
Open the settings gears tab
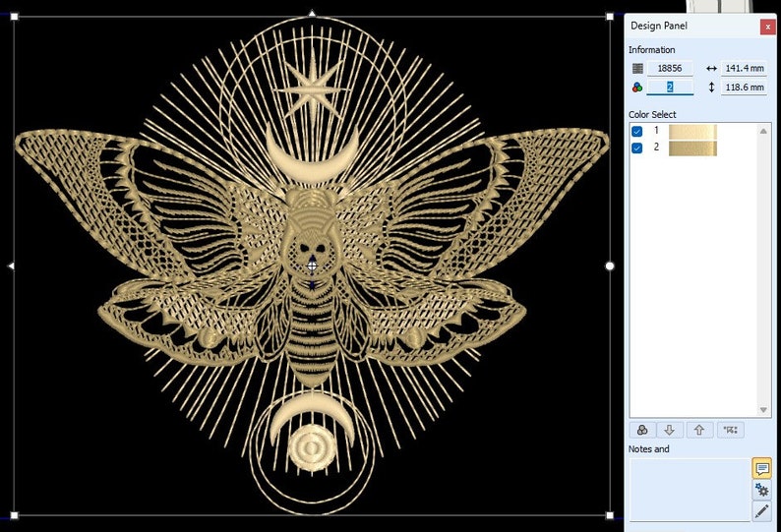762,490
